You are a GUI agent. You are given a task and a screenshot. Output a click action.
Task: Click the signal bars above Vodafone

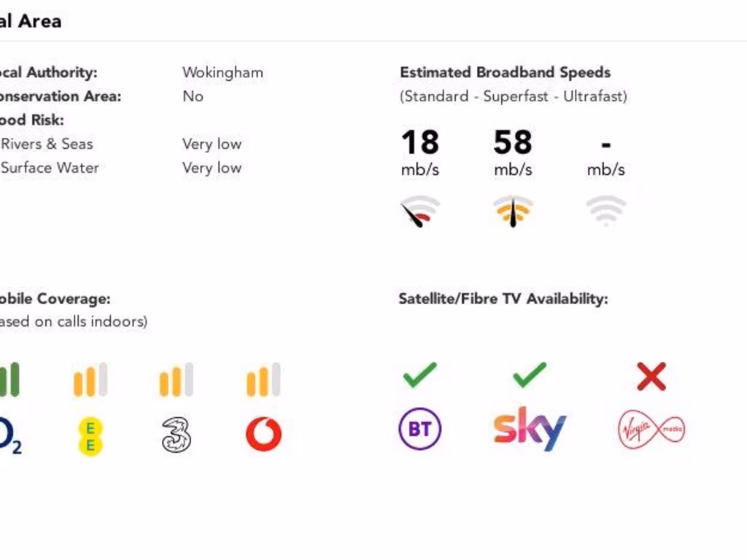coord(263,380)
